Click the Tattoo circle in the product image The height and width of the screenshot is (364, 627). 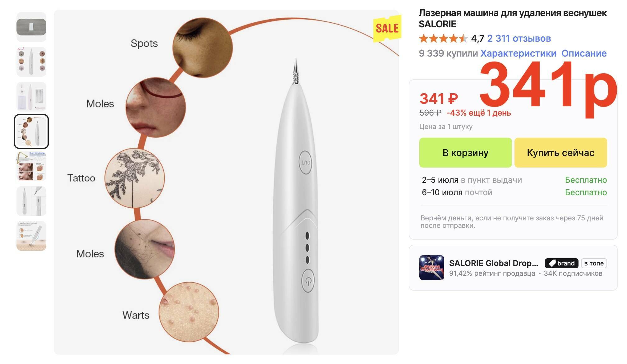[134, 178]
